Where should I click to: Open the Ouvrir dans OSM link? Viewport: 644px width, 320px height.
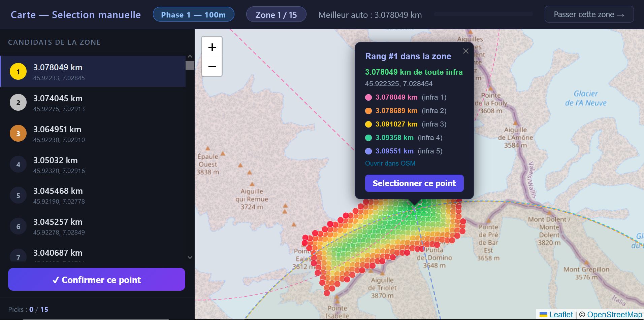tap(390, 163)
